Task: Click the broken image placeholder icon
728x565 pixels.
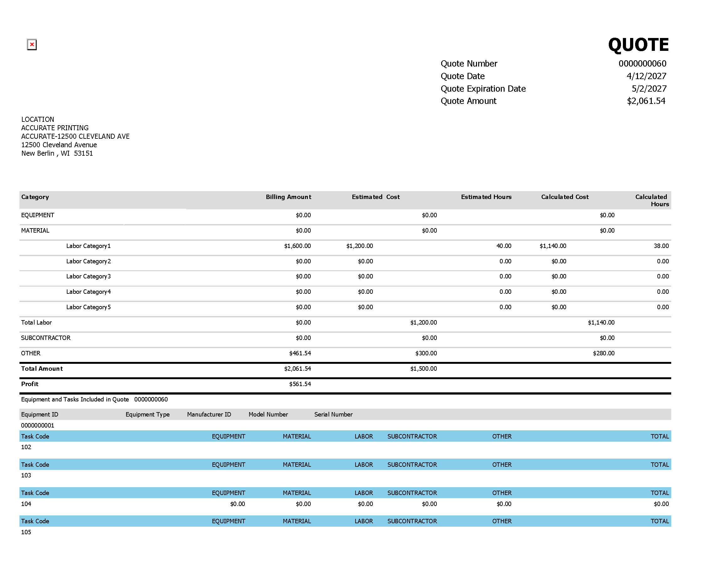Action: tap(32, 44)
